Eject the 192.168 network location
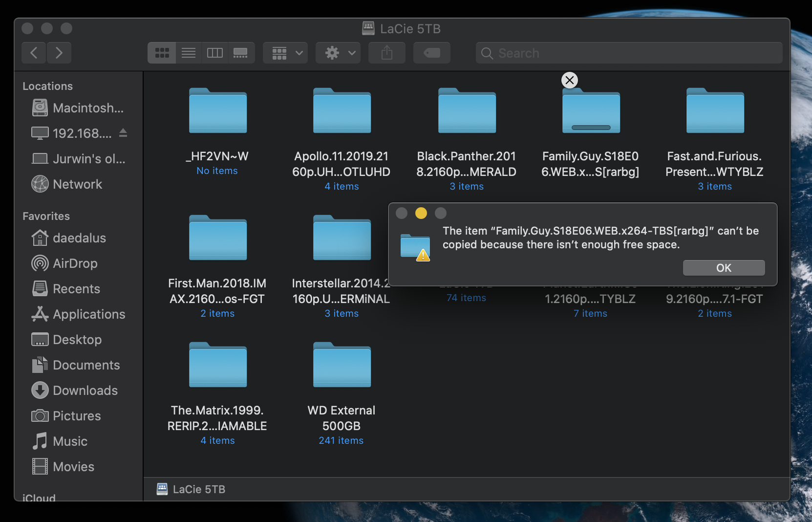Viewport: 812px width, 522px height. pyautogui.click(x=123, y=133)
